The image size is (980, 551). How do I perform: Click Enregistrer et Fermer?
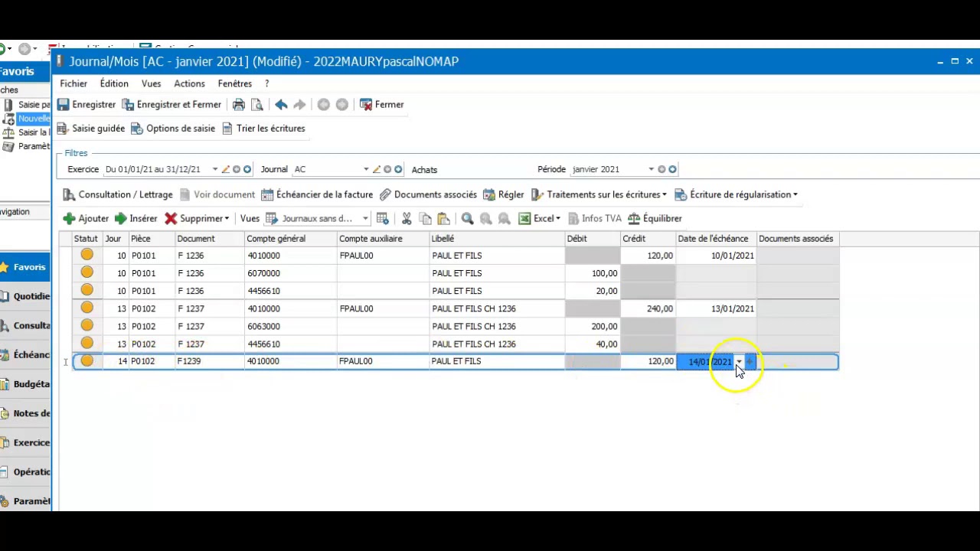[171, 105]
